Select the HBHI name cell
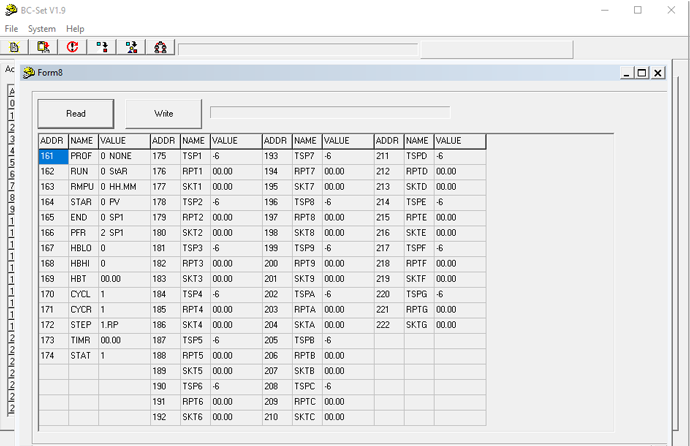The height and width of the screenshot is (446, 690). coord(83,263)
